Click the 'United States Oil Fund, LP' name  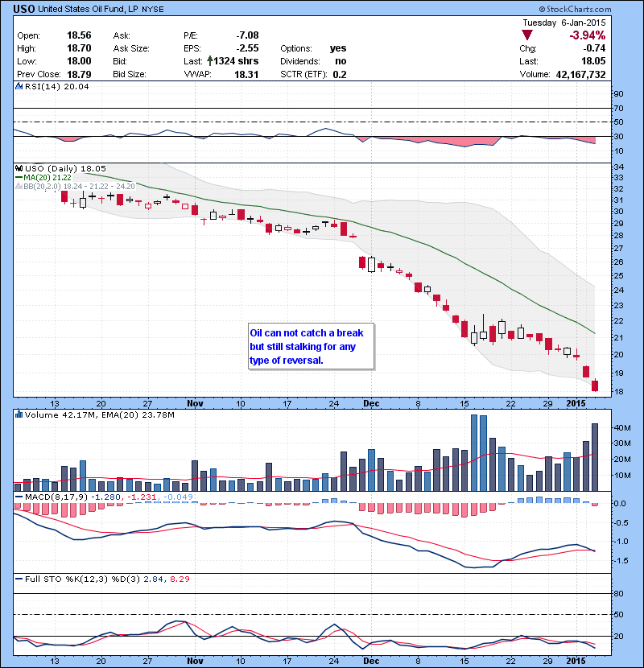tap(88, 9)
